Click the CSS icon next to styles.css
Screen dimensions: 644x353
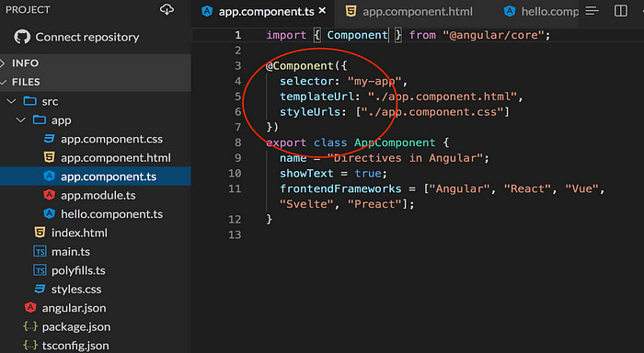coord(40,289)
